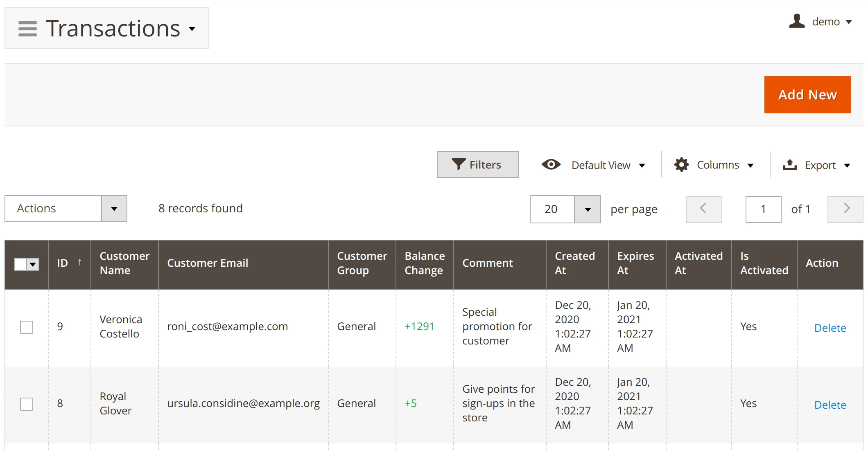Open the navigation hamburger menu
The image size is (868, 450).
[x=27, y=29]
